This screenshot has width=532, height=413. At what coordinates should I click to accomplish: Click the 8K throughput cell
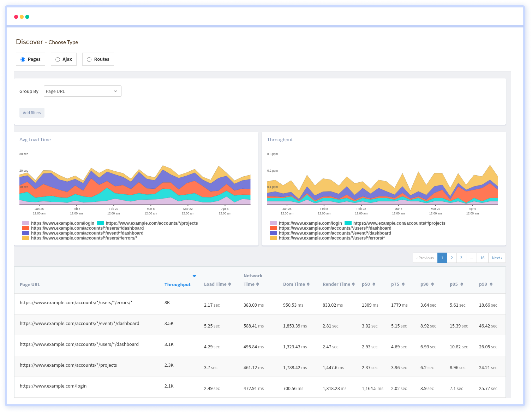(167, 302)
